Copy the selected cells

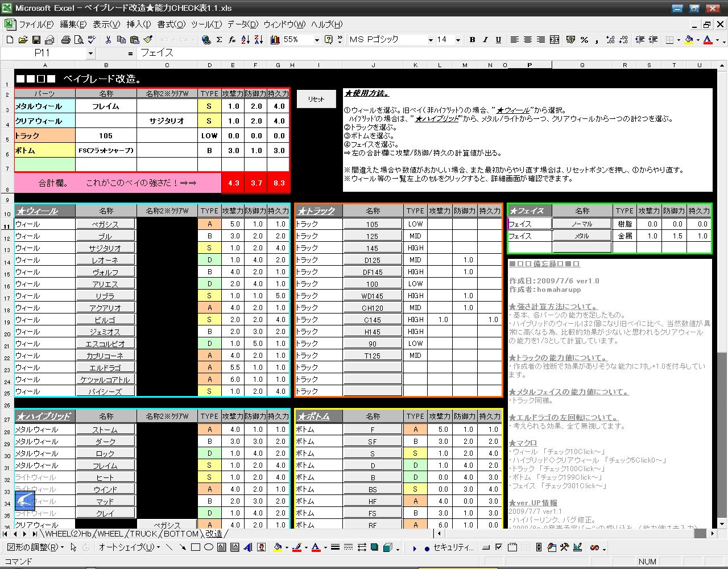[x=121, y=40]
